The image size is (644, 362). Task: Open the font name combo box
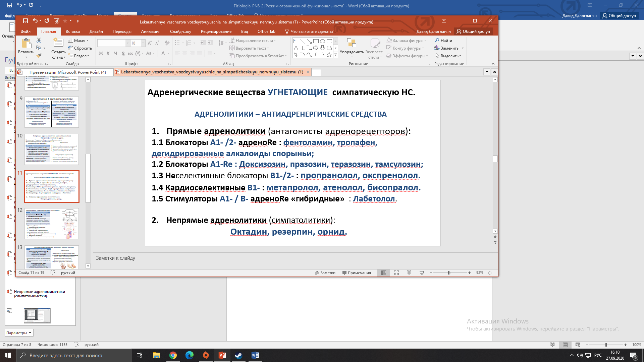pos(113,43)
